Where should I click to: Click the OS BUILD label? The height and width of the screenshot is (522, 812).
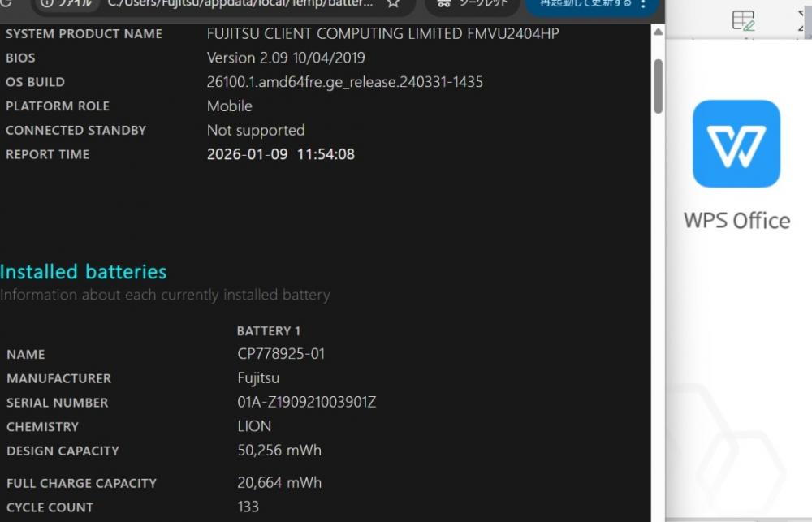[35, 82]
